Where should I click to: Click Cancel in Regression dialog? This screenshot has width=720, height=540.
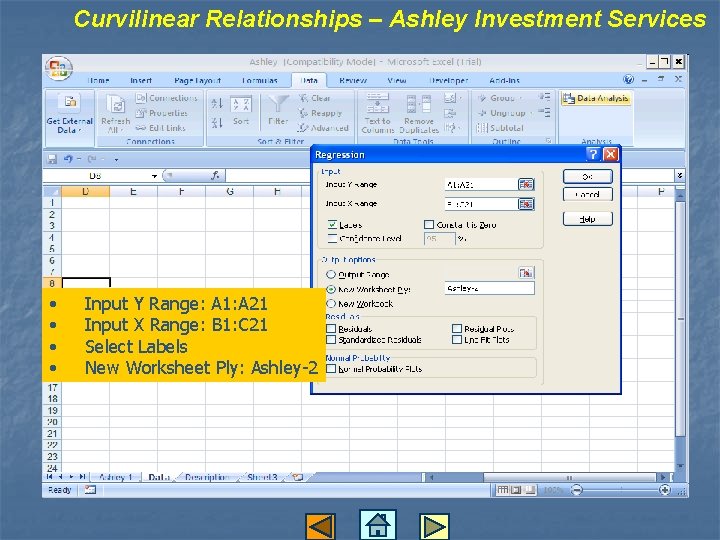[587, 194]
